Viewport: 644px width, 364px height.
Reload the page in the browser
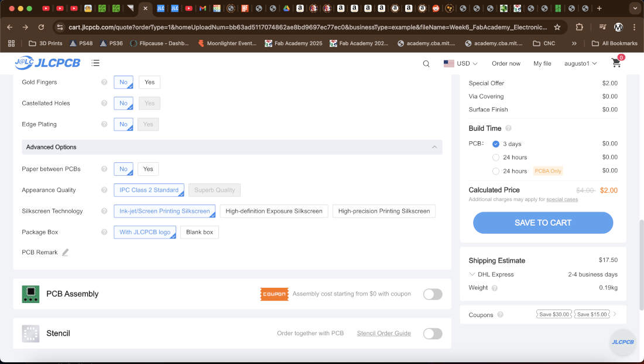pyautogui.click(x=41, y=27)
